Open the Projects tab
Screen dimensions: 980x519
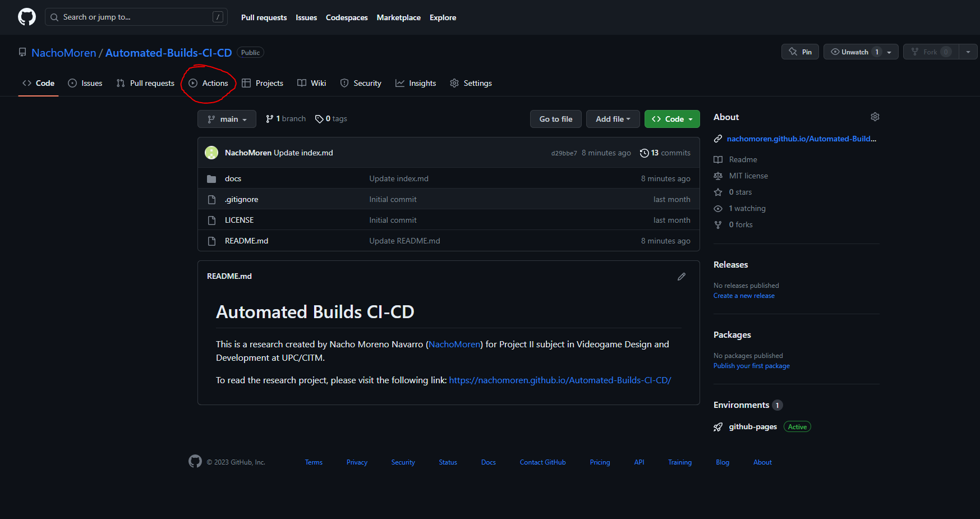(263, 83)
